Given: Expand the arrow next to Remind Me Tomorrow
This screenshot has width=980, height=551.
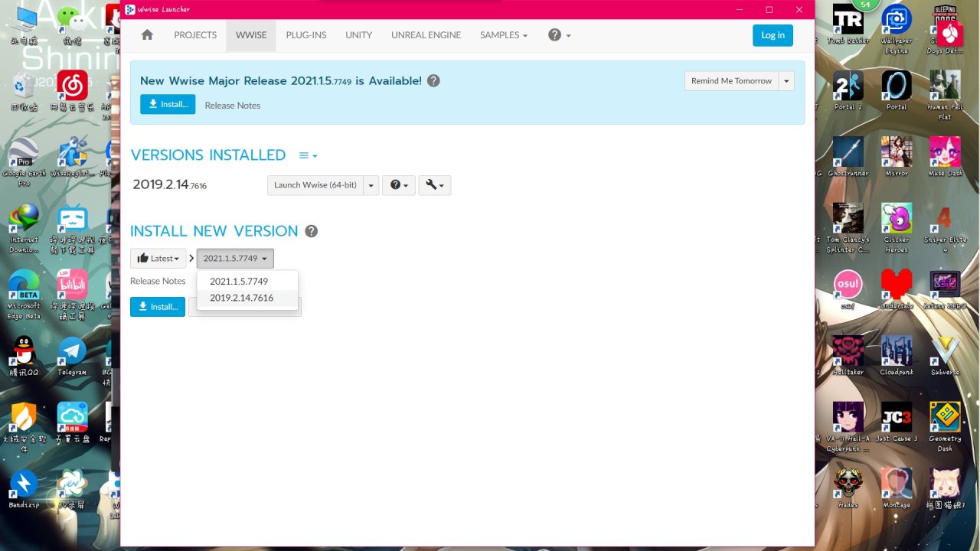Looking at the screenshot, I should click(786, 81).
